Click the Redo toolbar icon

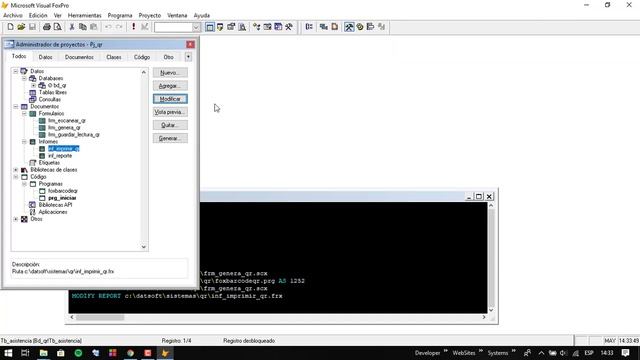point(119,27)
